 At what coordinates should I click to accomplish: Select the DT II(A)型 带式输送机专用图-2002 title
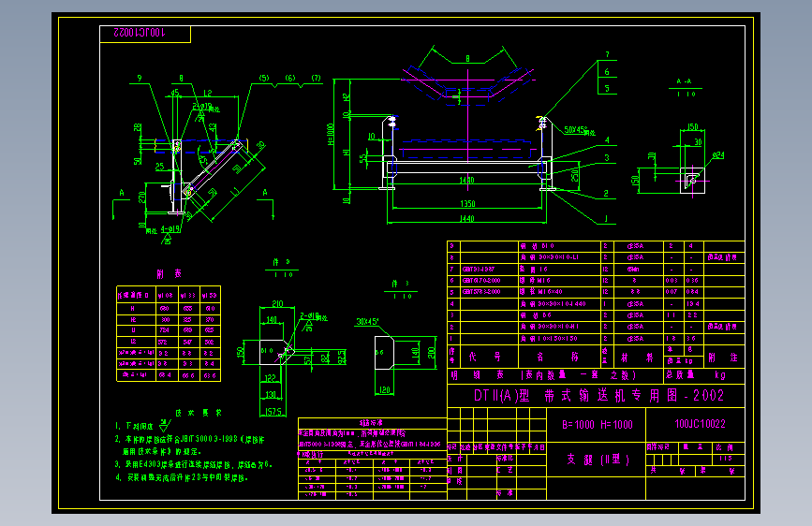pyautogui.click(x=598, y=396)
